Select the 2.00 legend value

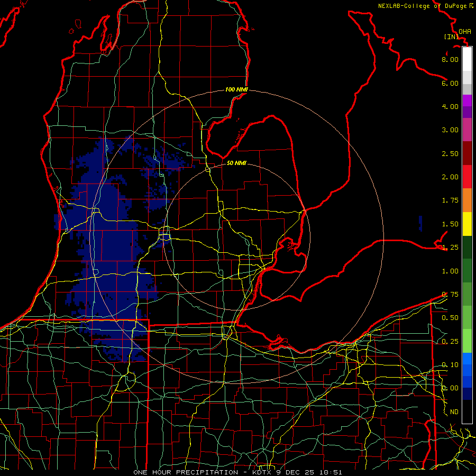point(450,177)
